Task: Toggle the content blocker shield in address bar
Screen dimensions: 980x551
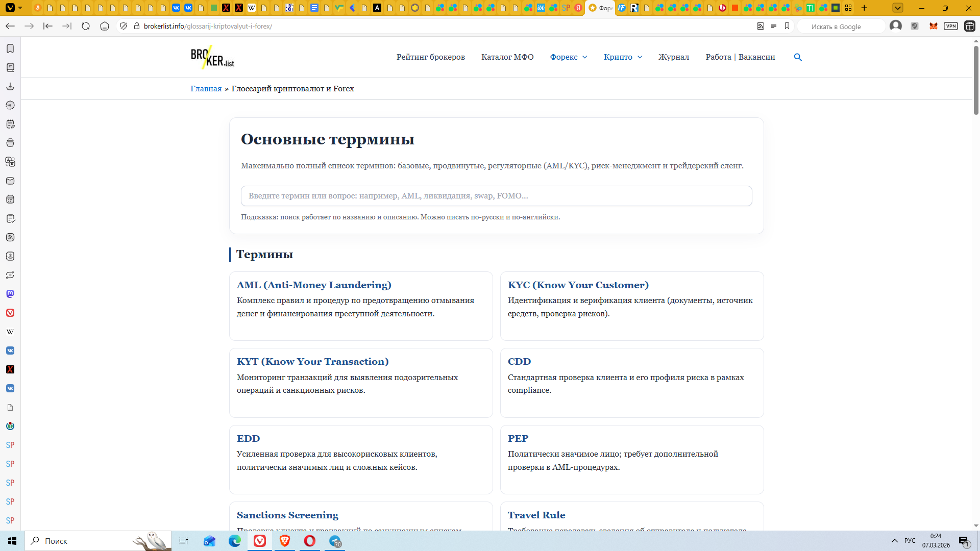Action: pos(124,26)
